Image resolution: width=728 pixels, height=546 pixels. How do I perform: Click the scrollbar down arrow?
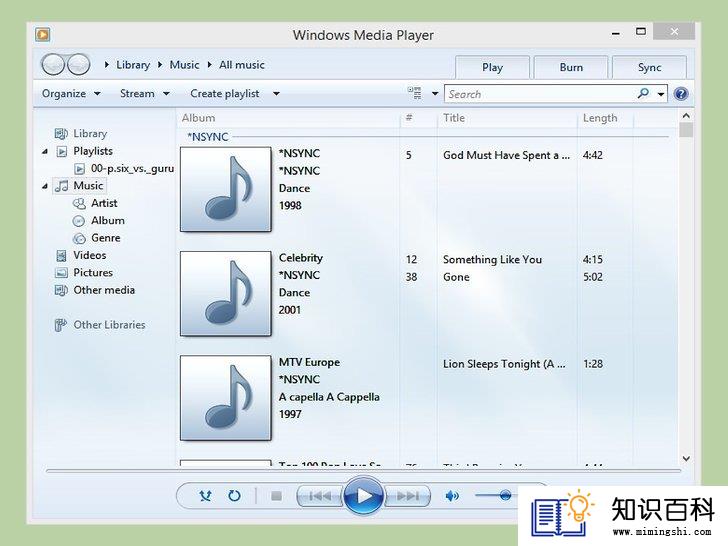(686, 459)
